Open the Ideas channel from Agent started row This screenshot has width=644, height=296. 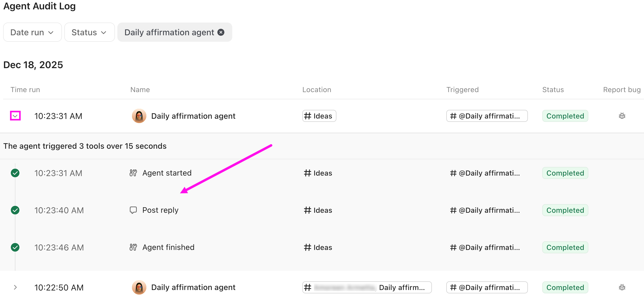click(317, 172)
